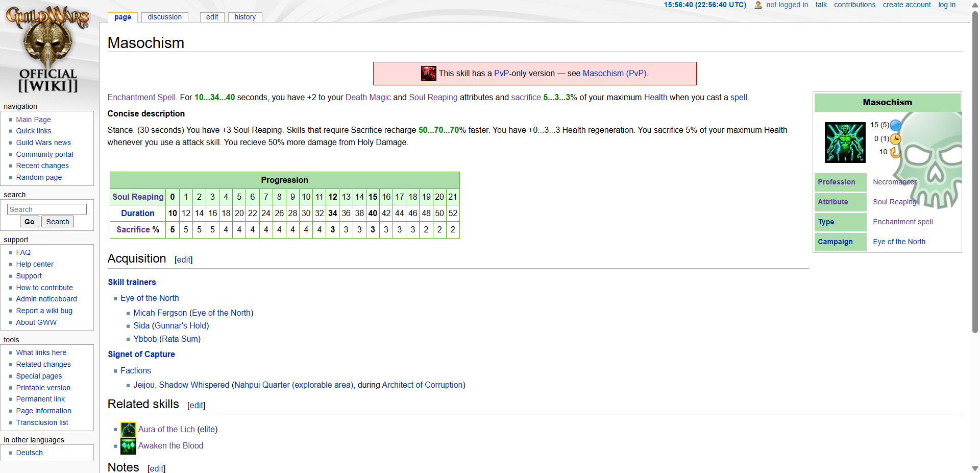Open Help center

[35, 264]
